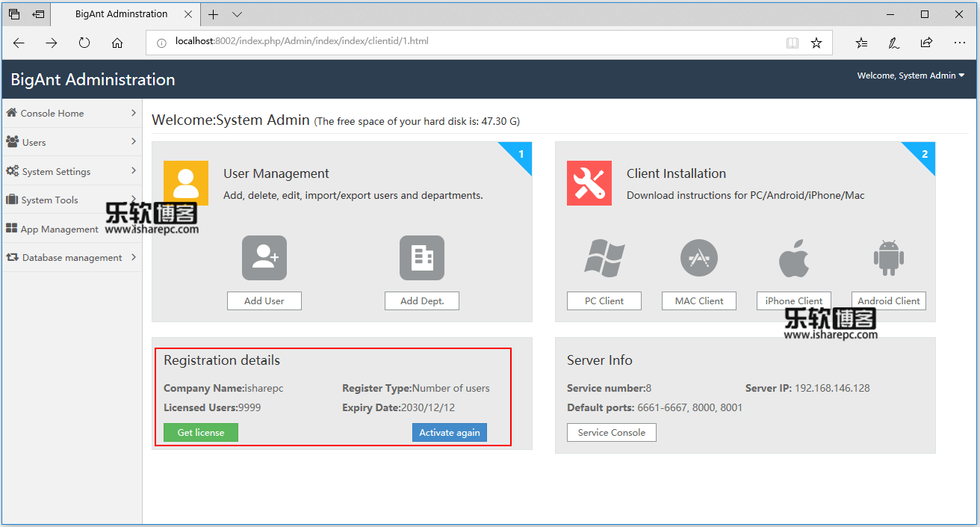Select the BigAnt Adminstration browser tab

125,14
